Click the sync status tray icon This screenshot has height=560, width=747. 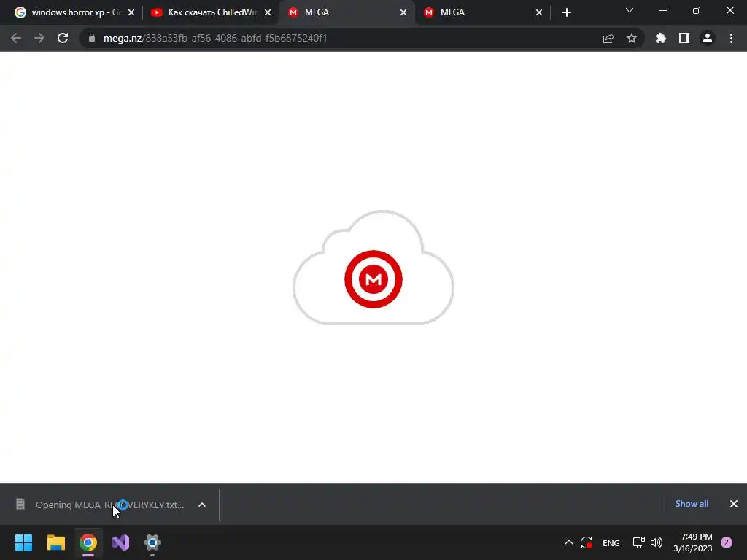coord(587,542)
